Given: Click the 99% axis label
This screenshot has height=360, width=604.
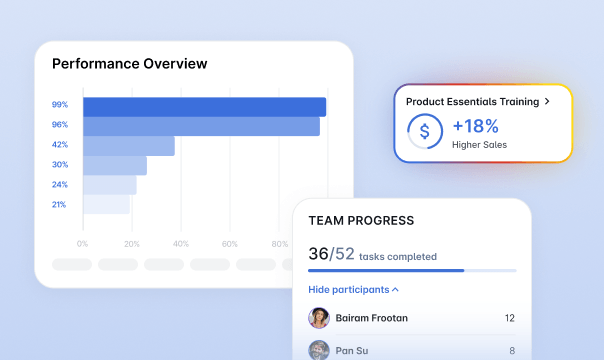Looking at the screenshot, I should coord(60,105).
